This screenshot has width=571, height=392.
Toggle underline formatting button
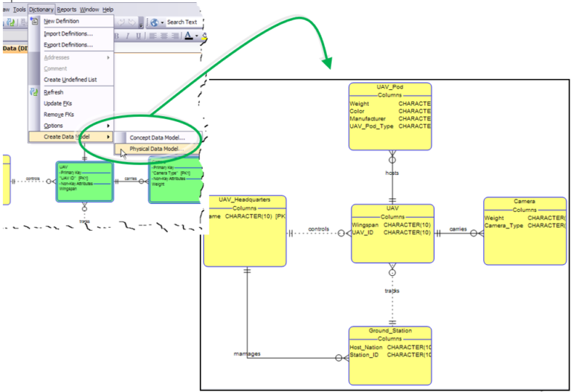click(137, 36)
